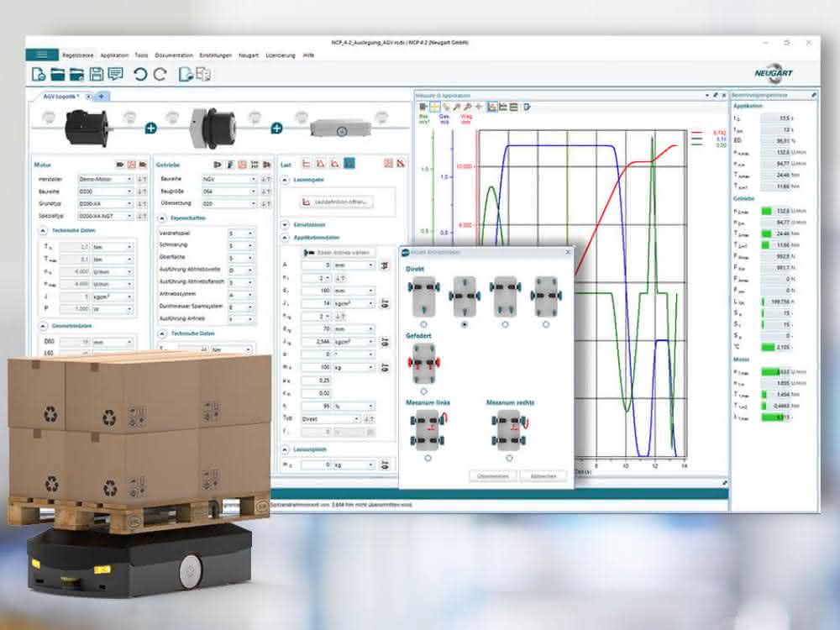Select second Direkt drive layout radio button
Image resolution: width=840 pixels, height=630 pixels.
pos(465,324)
